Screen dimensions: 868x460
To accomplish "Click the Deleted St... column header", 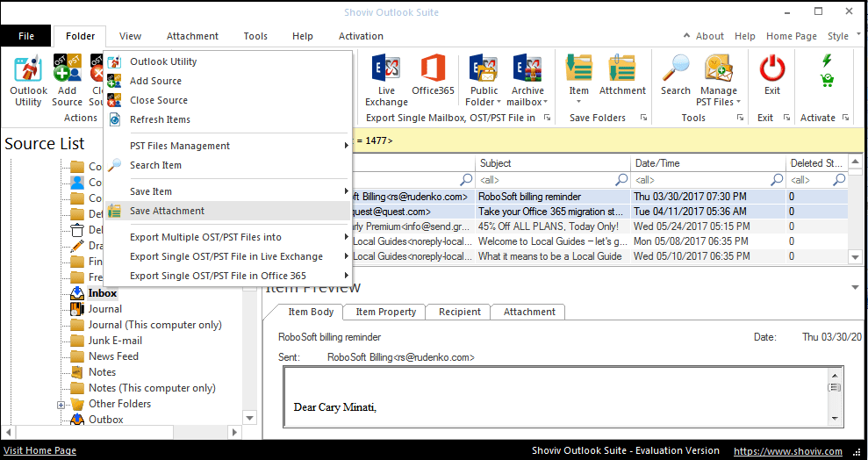I will (817, 163).
